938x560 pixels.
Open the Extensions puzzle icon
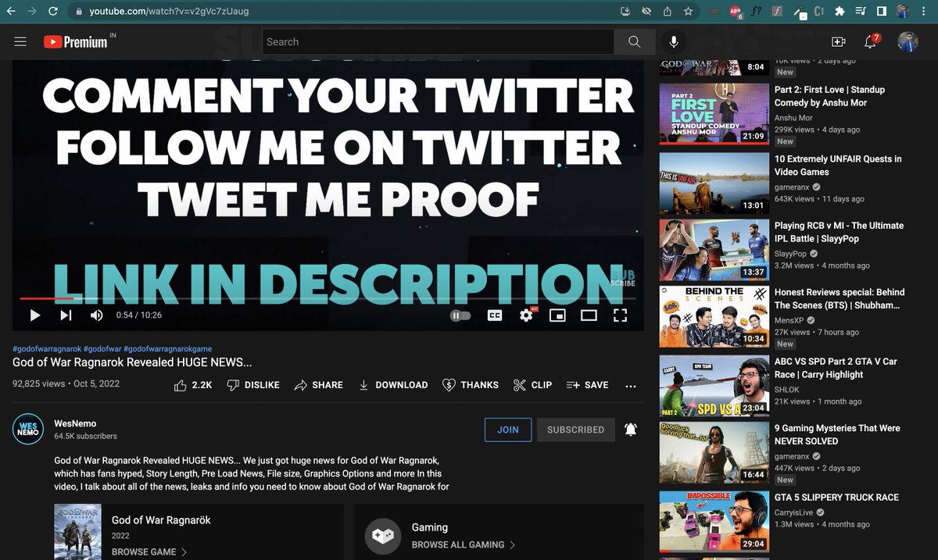pos(840,12)
